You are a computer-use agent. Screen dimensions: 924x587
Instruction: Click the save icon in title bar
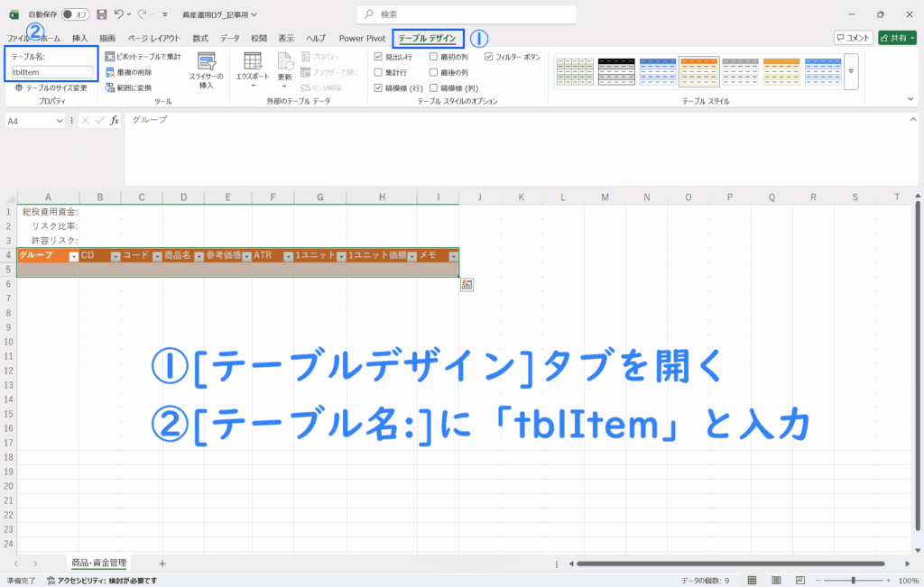point(101,14)
